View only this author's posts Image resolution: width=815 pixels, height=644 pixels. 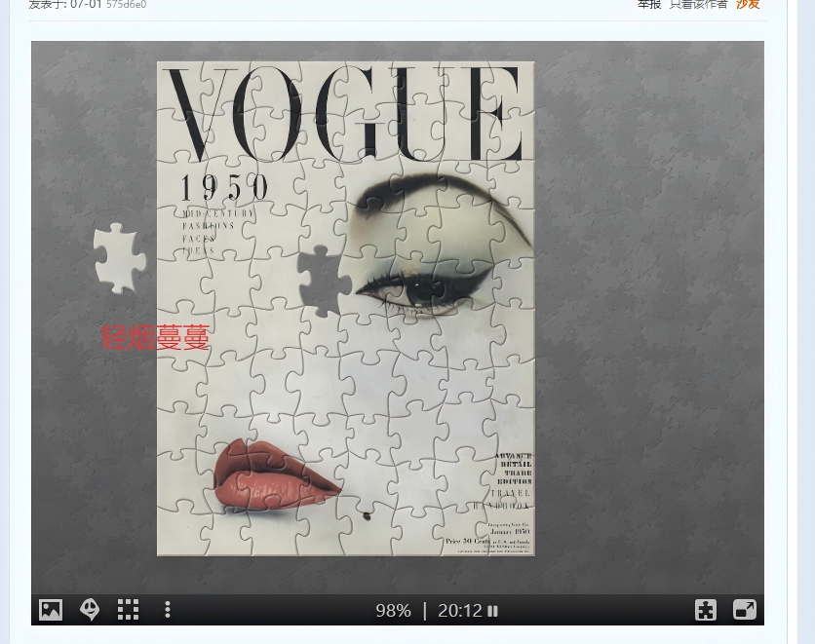click(698, 4)
